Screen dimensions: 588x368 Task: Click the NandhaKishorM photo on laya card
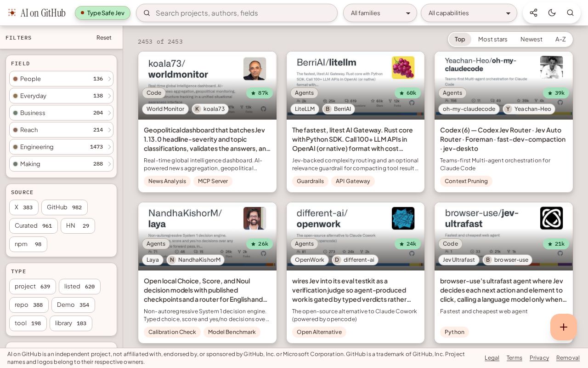[x=255, y=218]
